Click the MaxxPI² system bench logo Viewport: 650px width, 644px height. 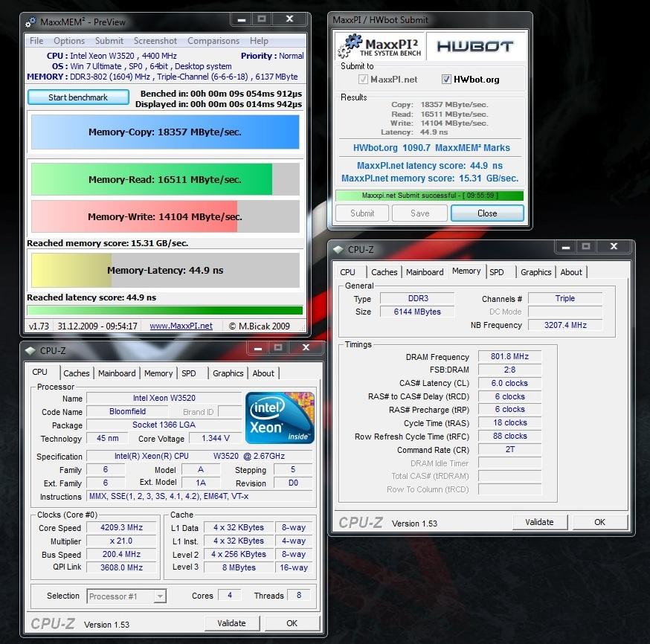click(x=379, y=46)
